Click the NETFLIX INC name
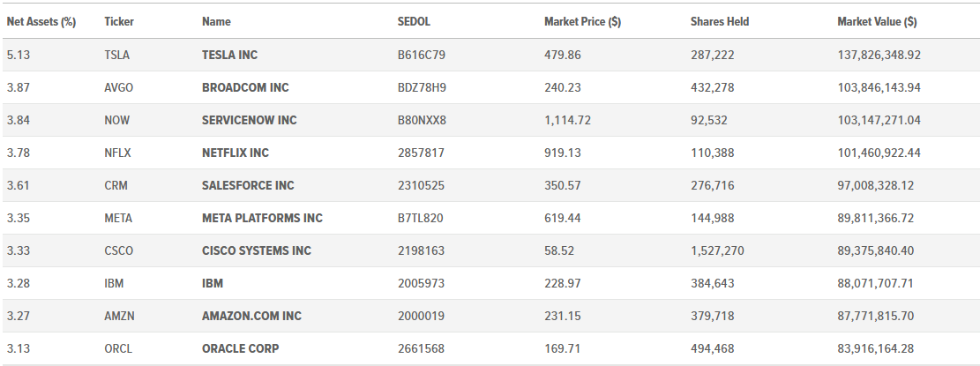Screen dimensions: 980x366 point(236,153)
